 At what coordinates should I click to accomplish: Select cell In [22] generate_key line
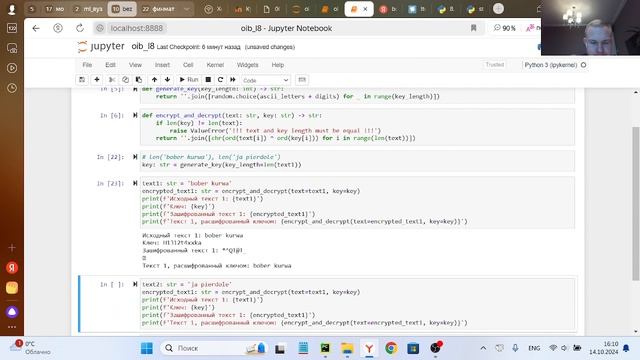click(x=222, y=164)
